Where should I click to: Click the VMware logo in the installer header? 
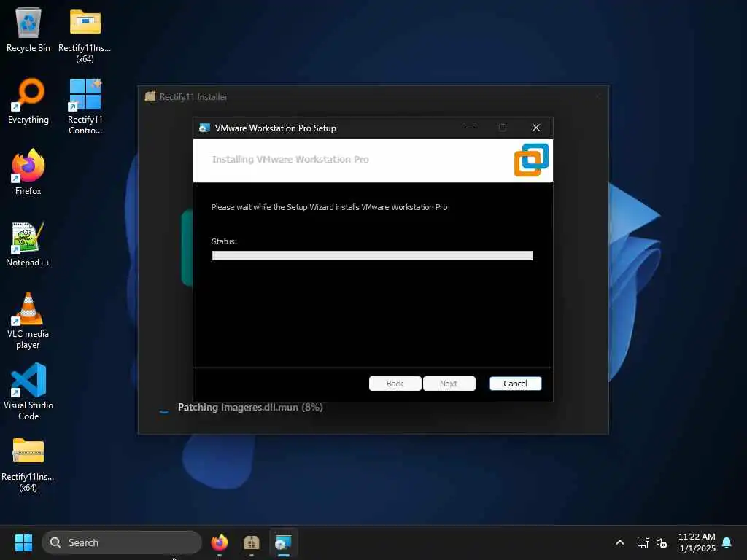531,160
